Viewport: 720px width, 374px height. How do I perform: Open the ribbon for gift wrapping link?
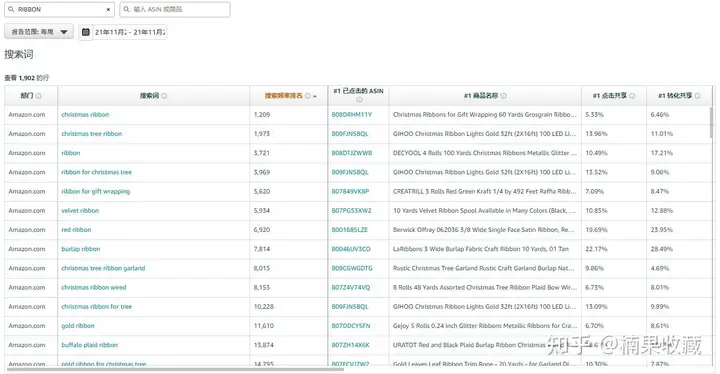click(x=96, y=192)
